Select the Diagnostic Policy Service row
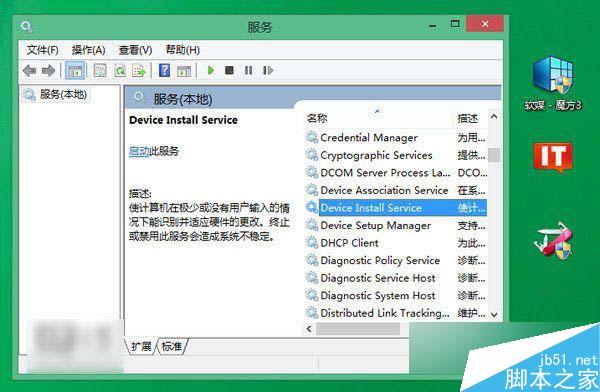The height and width of the screenshot is (392, 600). coord(396,260)
